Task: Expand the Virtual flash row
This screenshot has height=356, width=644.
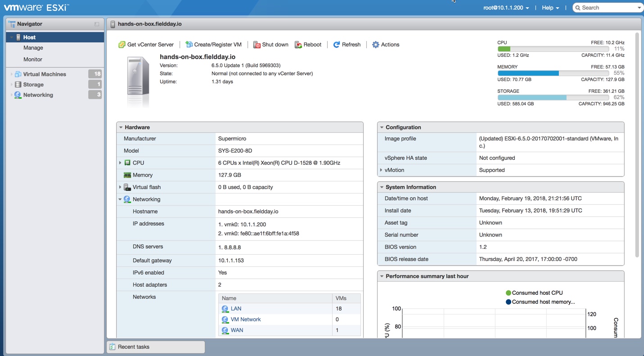Action: (120, 187)
